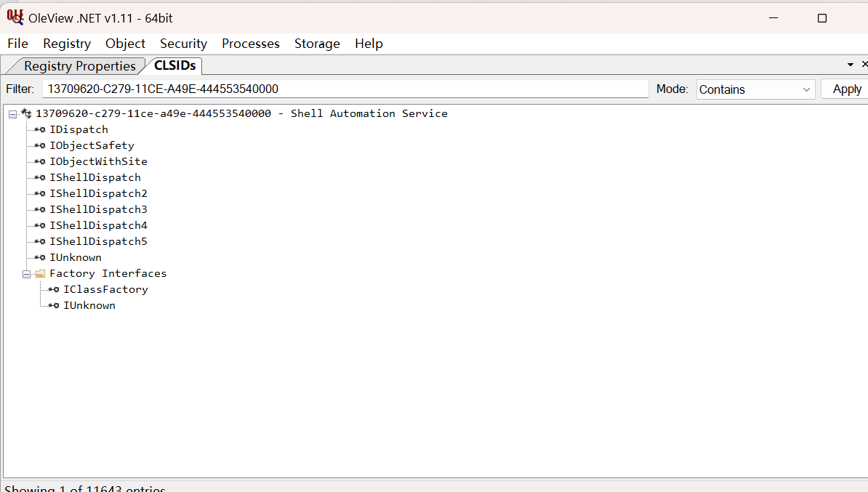Image resolution: width=868 pixels, height=492 pixels.
Task: Open the Mode dropdown showing Contains
Action: 755,89
